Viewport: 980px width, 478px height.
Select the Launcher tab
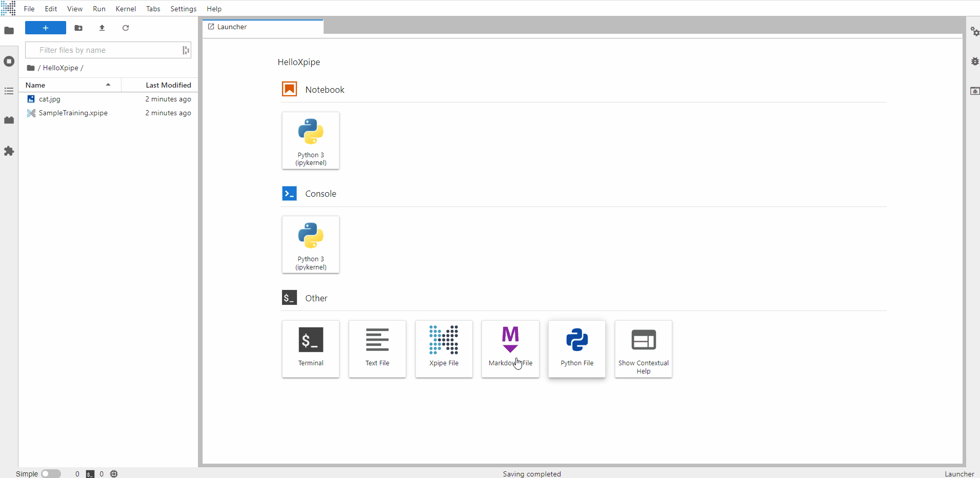coord(263,27)
